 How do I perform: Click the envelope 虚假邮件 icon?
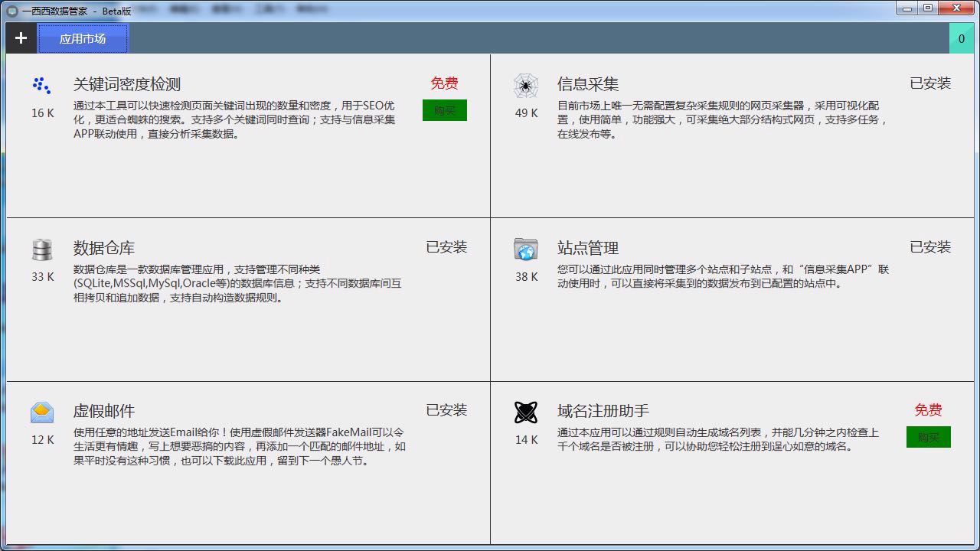42,412
